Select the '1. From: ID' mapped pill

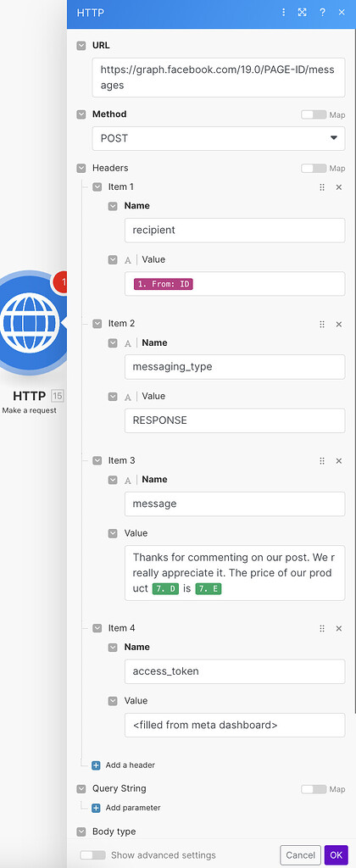[x=164, y=285]
